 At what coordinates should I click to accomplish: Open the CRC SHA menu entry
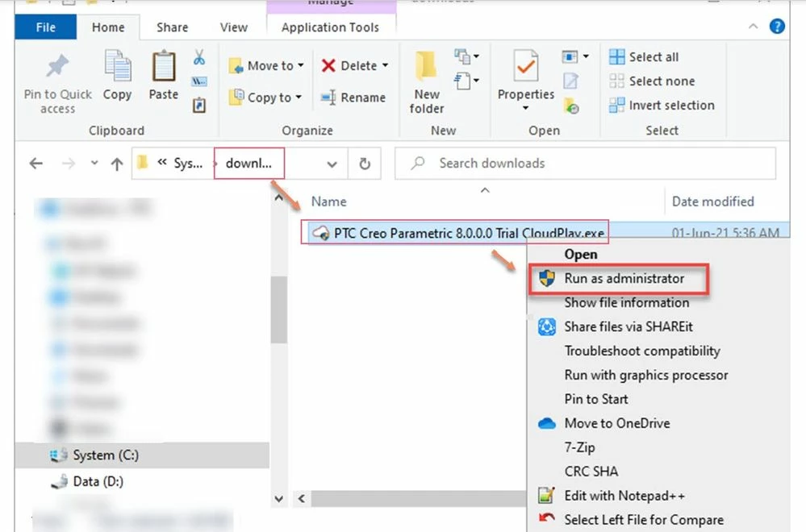tap(591, 472)
